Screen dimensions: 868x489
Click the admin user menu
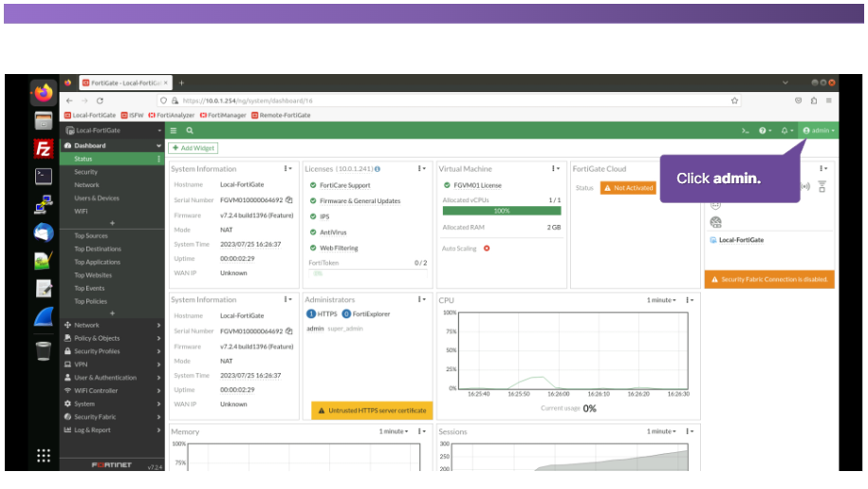(819, 131)
